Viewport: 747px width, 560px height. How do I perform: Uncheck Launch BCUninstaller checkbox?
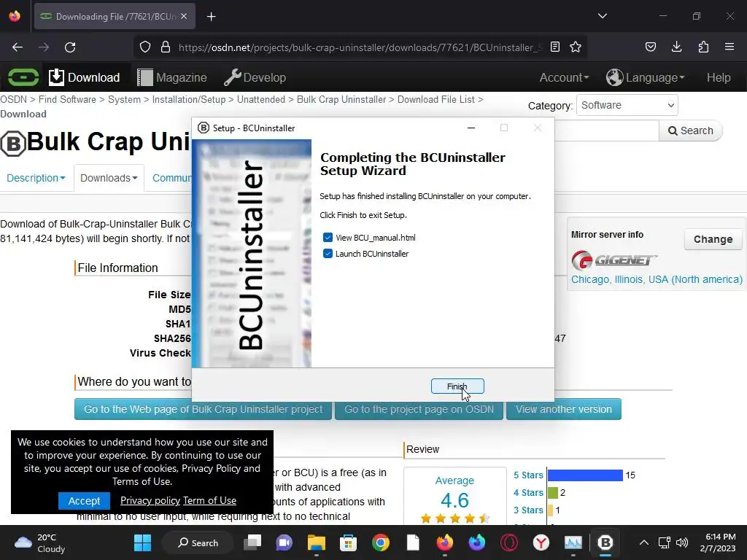[x=328, y=254]
